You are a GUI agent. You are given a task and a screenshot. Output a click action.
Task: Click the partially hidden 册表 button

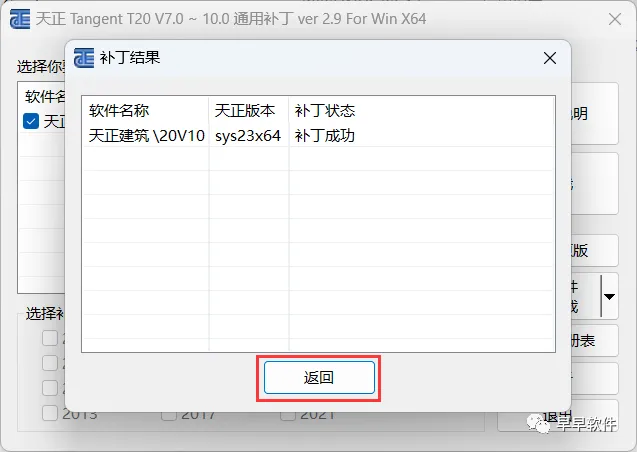[x=595, y=340]
